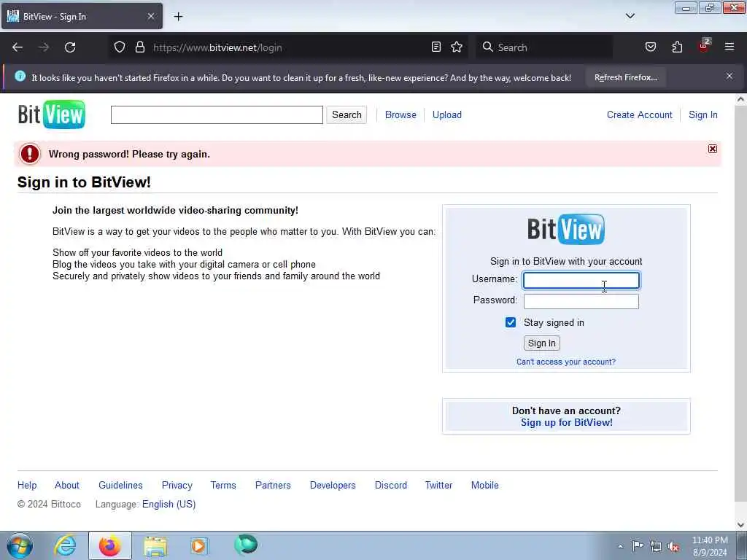
Task: Open the Developers footer link
Action: point(333,485)
